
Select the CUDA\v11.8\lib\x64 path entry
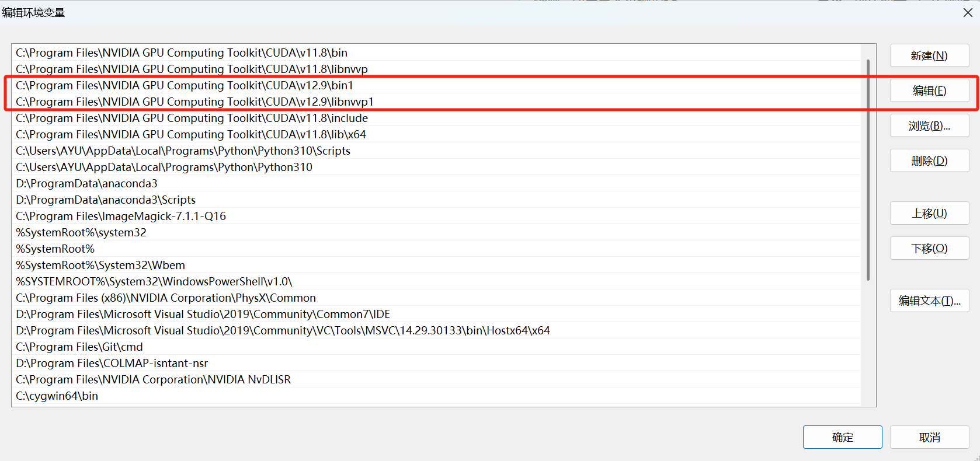[436, 134]
